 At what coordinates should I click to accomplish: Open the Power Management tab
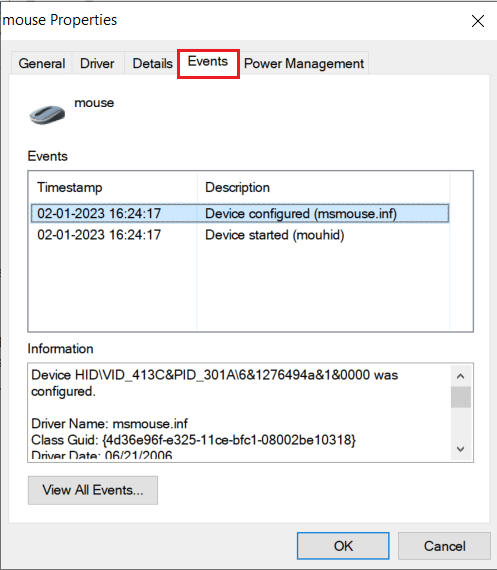304,63
